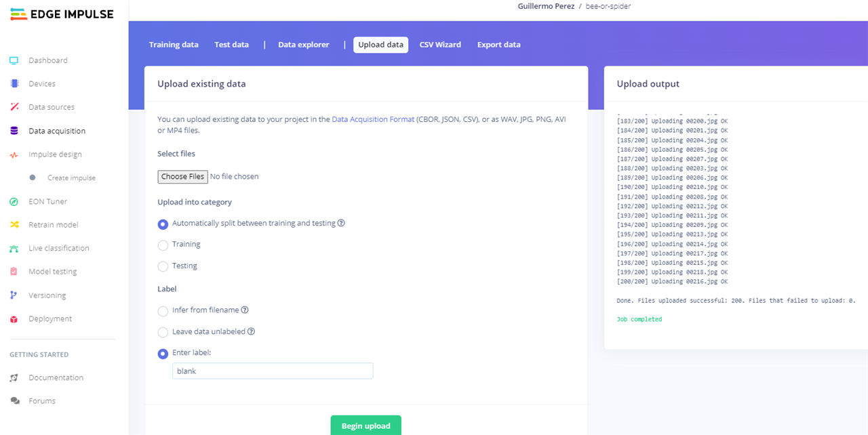
Task: Open Create impulse sub-item
Action: click(x=71, y=178)
